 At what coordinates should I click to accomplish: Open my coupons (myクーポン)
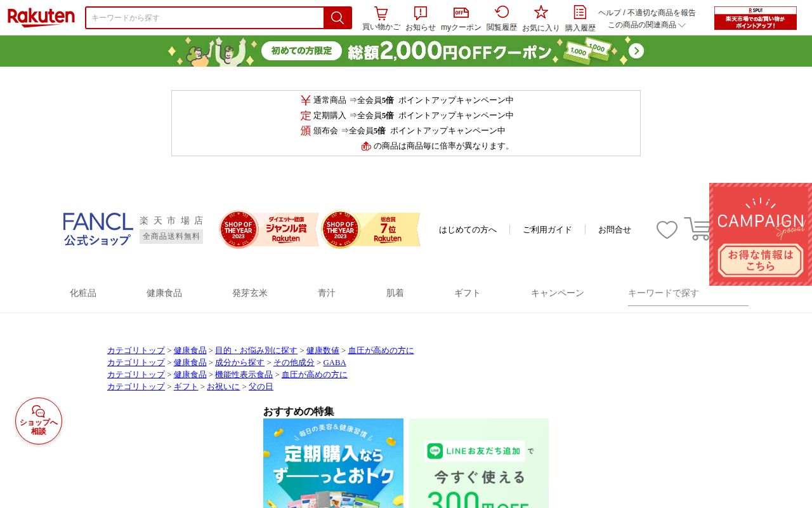[x=461, y=18]
